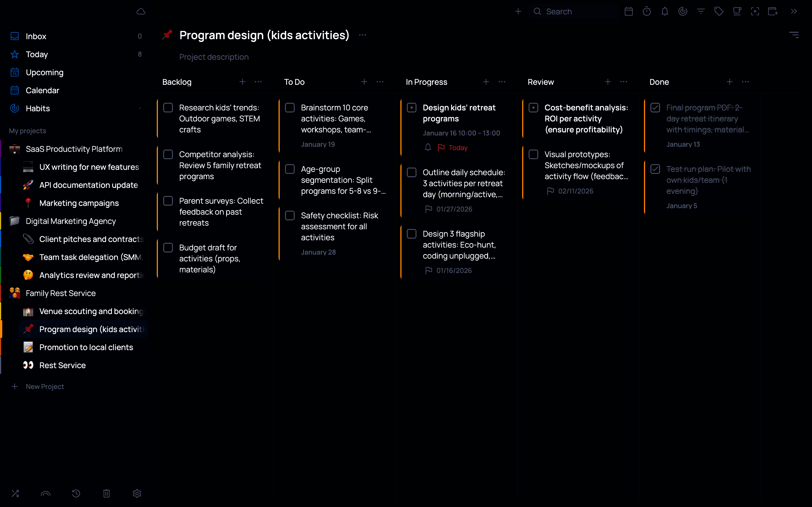Screen dimensions: 812x507
Task: Click the cloud sync icon
Action: [x=141, y=12]
